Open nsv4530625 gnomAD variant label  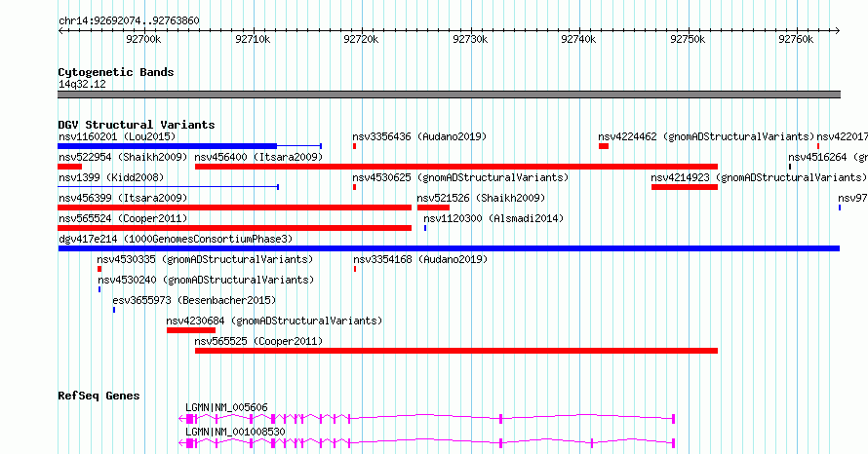point(460,177)
